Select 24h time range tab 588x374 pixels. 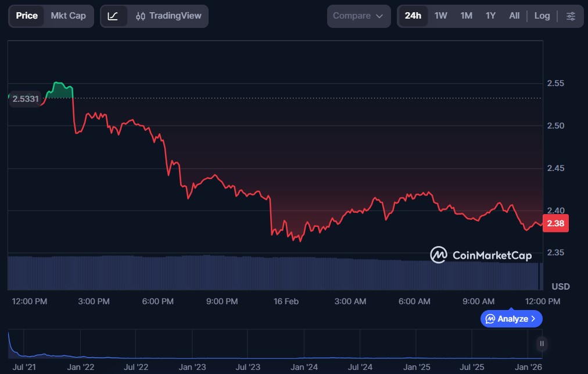click(x=413, y=16)
